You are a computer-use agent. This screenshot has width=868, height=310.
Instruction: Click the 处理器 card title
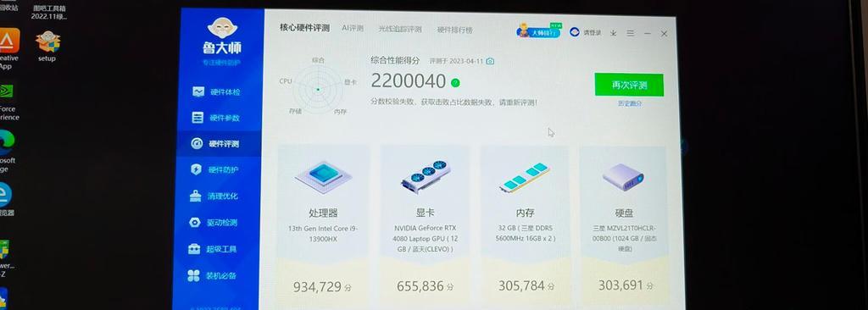click(x=323, y=213)
